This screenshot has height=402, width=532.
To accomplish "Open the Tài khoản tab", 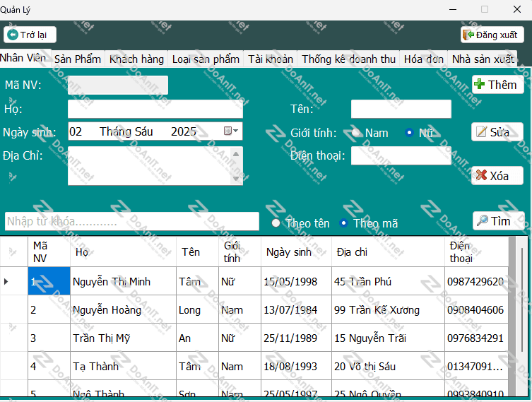I will 271,59.
